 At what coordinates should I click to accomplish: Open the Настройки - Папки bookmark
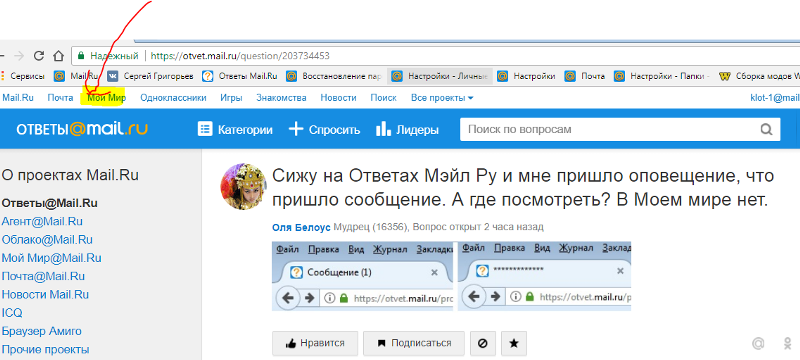pyautogui.click(x=662, y=76)
